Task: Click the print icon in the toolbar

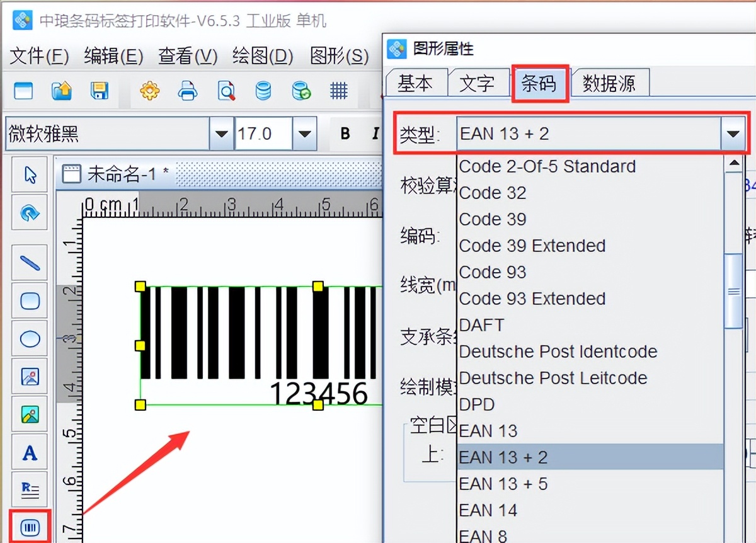Action: [188, 91]
